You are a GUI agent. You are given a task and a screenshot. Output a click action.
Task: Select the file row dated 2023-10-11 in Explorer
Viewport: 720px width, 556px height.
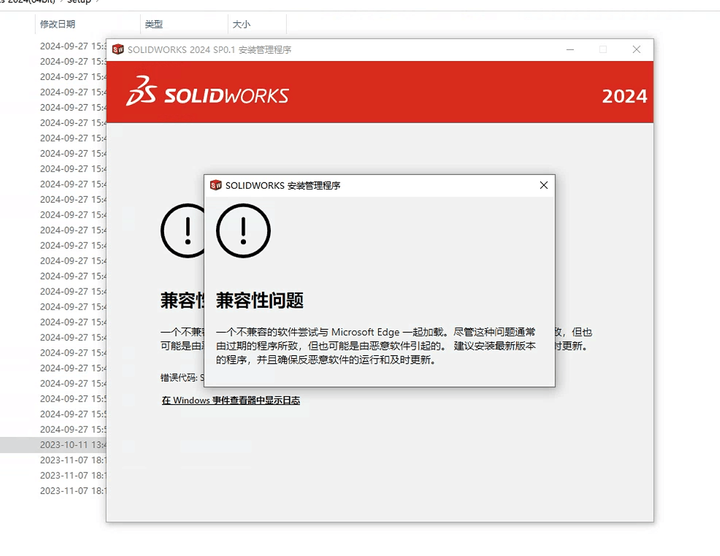point(53,445)
